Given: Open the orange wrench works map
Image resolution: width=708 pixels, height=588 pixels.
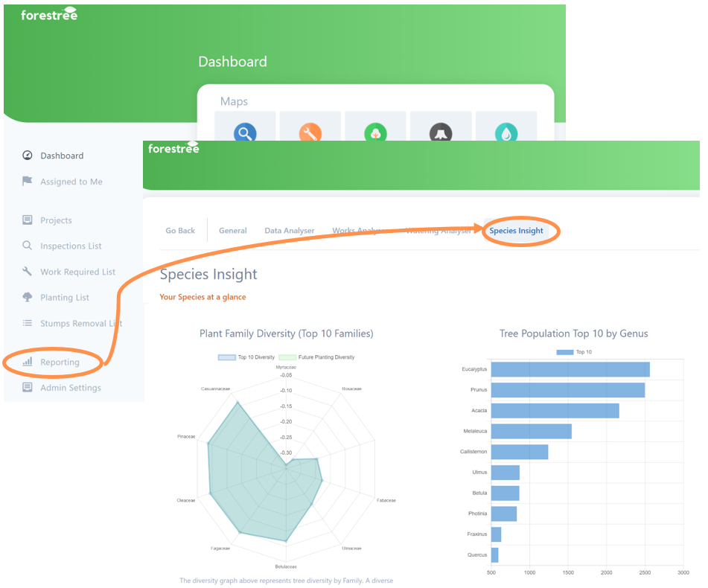Looking at the screenshot, I should pyautogui.click(x=310, y=132).
